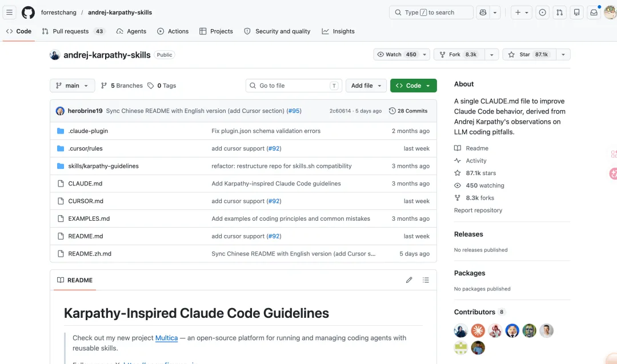617x364 pixels.
Task: Open the README outline list icon
Action: point(426,280)
